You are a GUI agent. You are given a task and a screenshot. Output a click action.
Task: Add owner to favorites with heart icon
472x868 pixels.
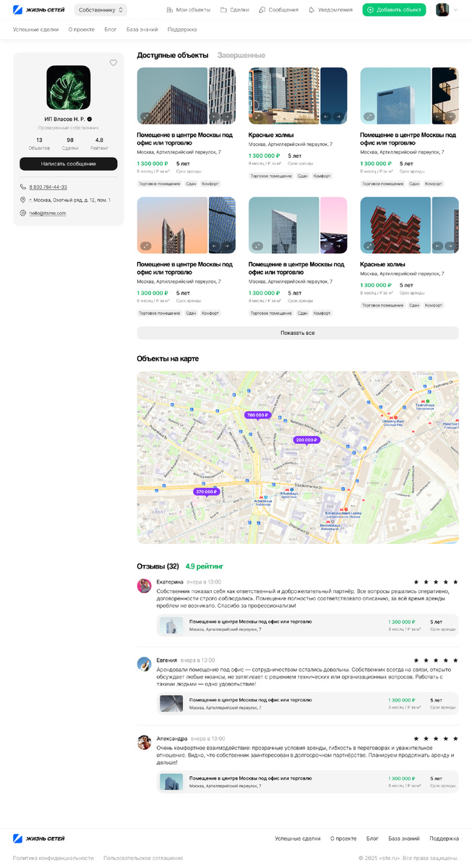113,63
